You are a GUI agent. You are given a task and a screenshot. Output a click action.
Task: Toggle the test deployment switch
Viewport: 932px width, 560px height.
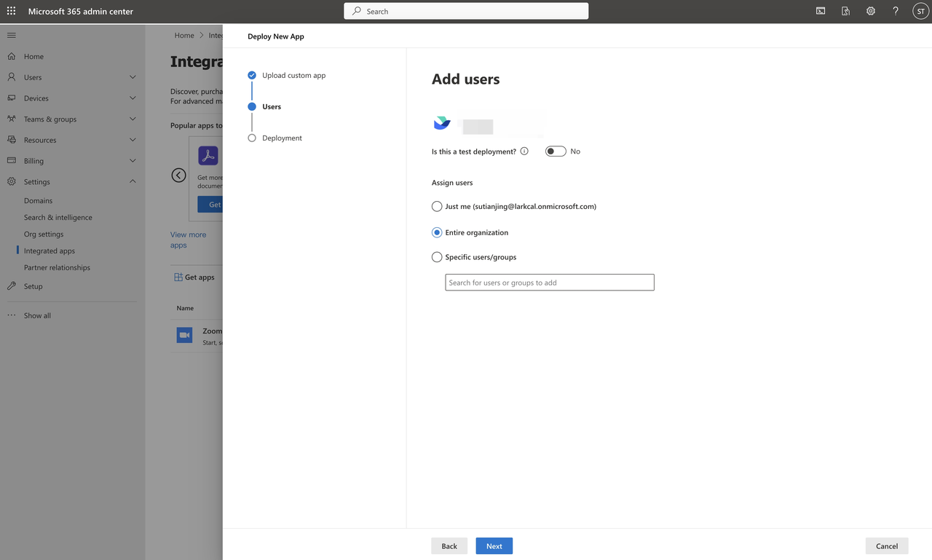[x=556, y=151]
